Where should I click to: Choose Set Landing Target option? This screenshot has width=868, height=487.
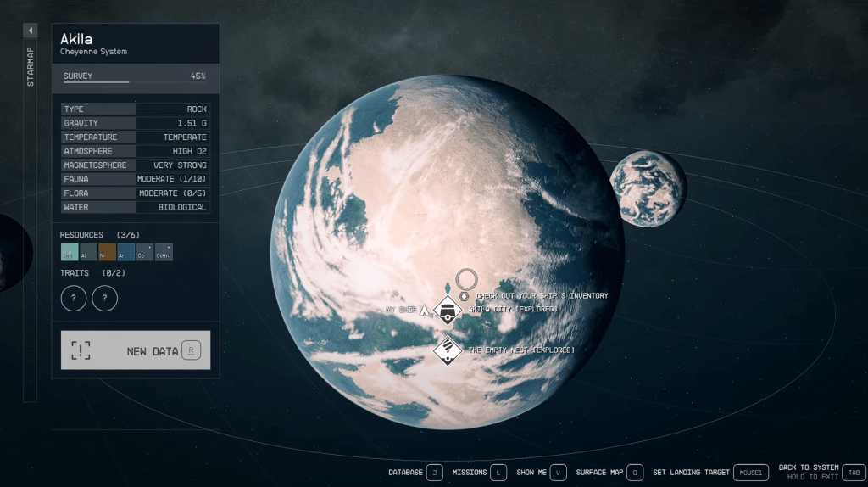(x=691, y=473)
